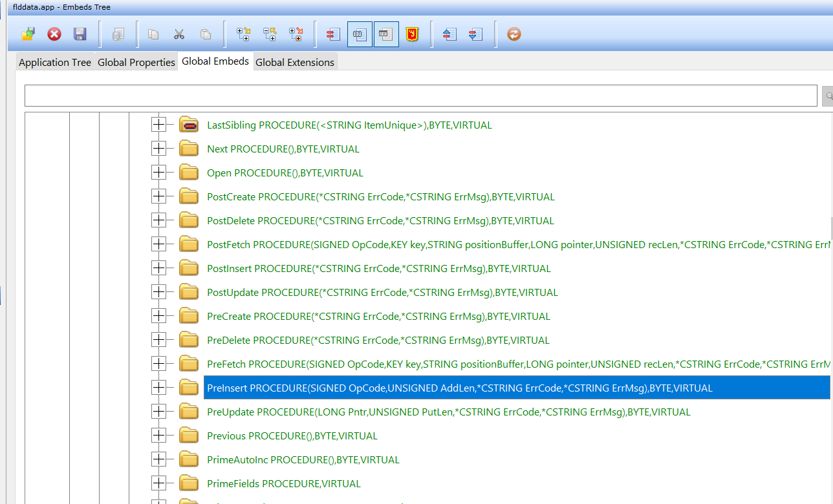Select the LastSibling PROCEDURE tree item
Viewport: 833px width, 504px height.
click(x=349, y=125)
